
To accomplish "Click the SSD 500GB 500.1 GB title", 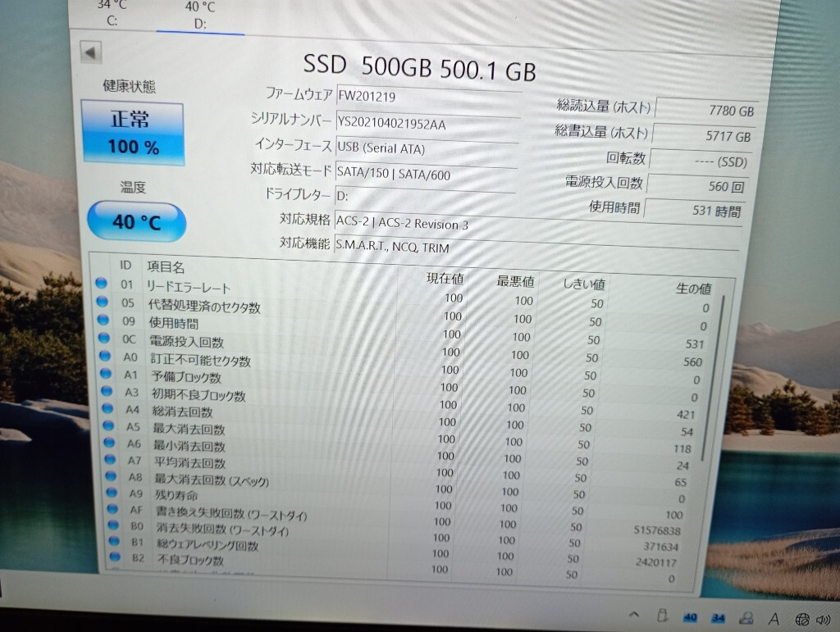I will click(419, 68).
